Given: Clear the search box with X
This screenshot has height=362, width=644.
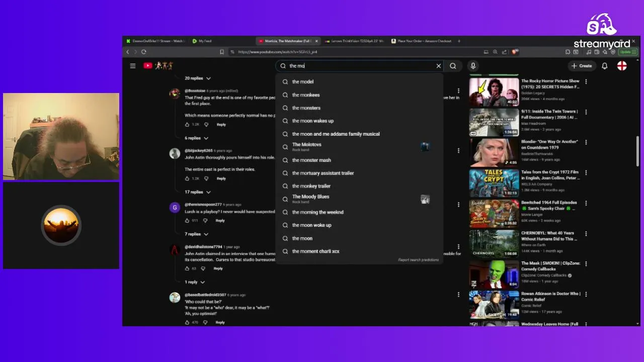Looking at the screenshot, I should click(x=439, y=66).
